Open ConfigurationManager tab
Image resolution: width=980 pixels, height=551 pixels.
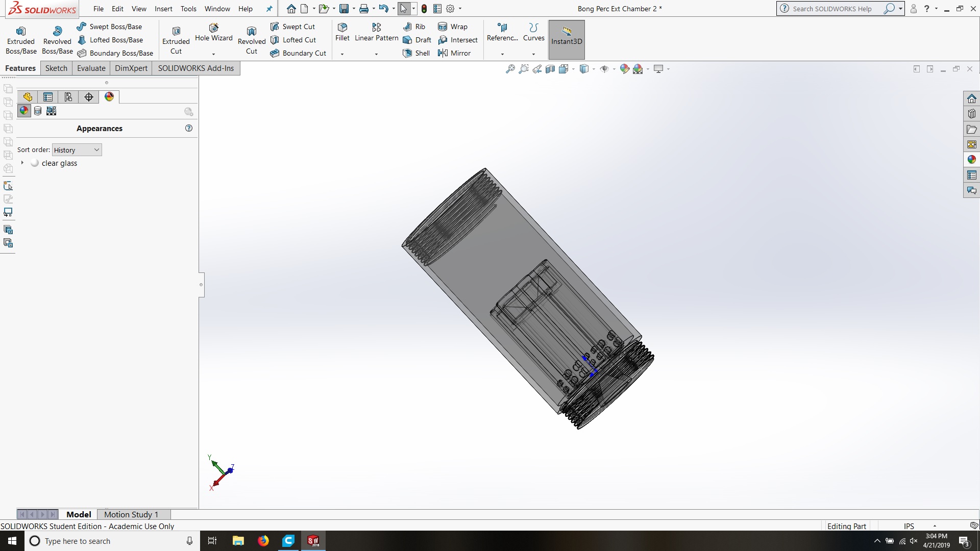[x=68, y=97]
